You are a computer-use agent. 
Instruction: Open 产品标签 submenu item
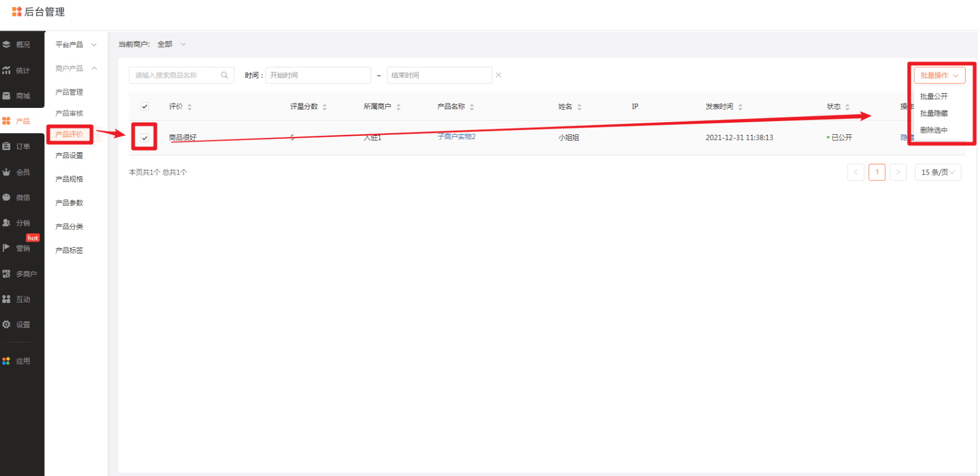point(69,250)
